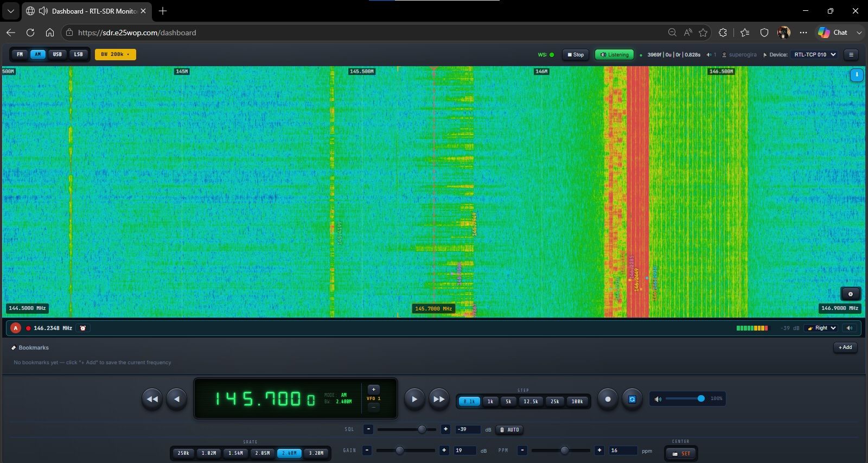Open the Right audio channel dropdown
868x463 pixels.
click(x=821, y=328)
